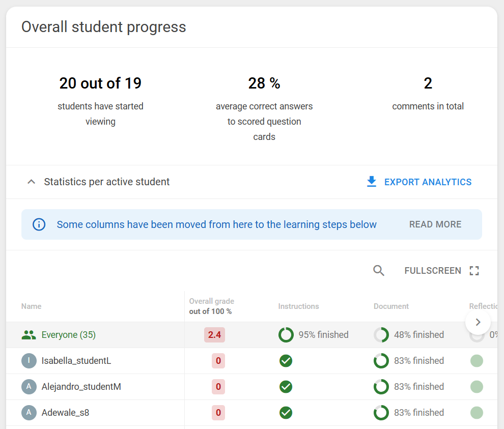
Task: Click Isabella_studentL's Instructions green checkmark
Action: click(286, 360)
